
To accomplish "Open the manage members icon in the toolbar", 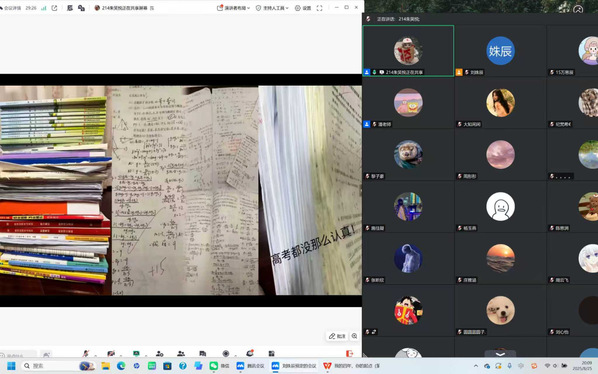I will [181, 353].
